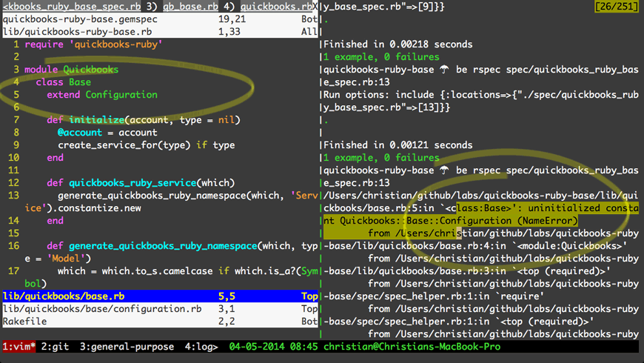Image resolution: width=644 pixels, height=363 pixels.
Task: Switch to tmux window 1:vim
Action: [x=19, y=347]
